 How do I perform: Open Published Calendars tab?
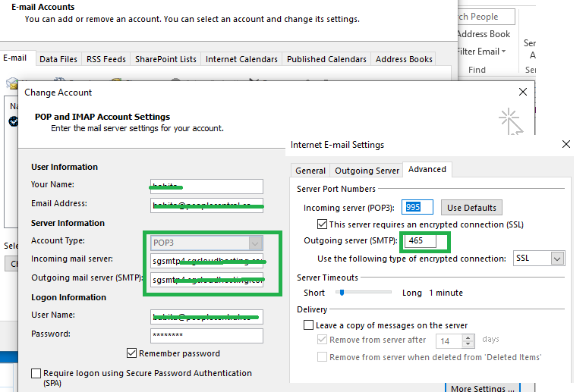point(326,59)
